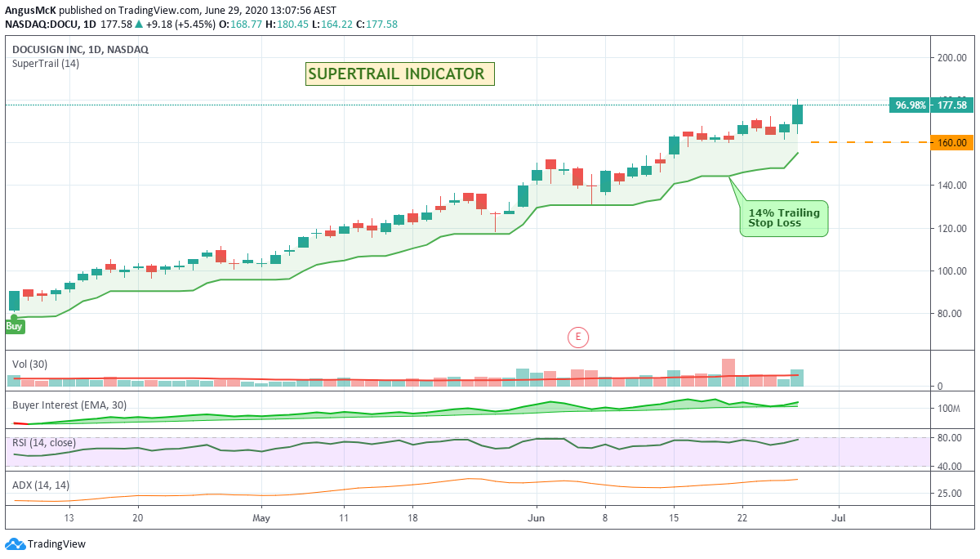
Task: Click the last green candlestick at 177.58
Action: [x=797, y=114]
